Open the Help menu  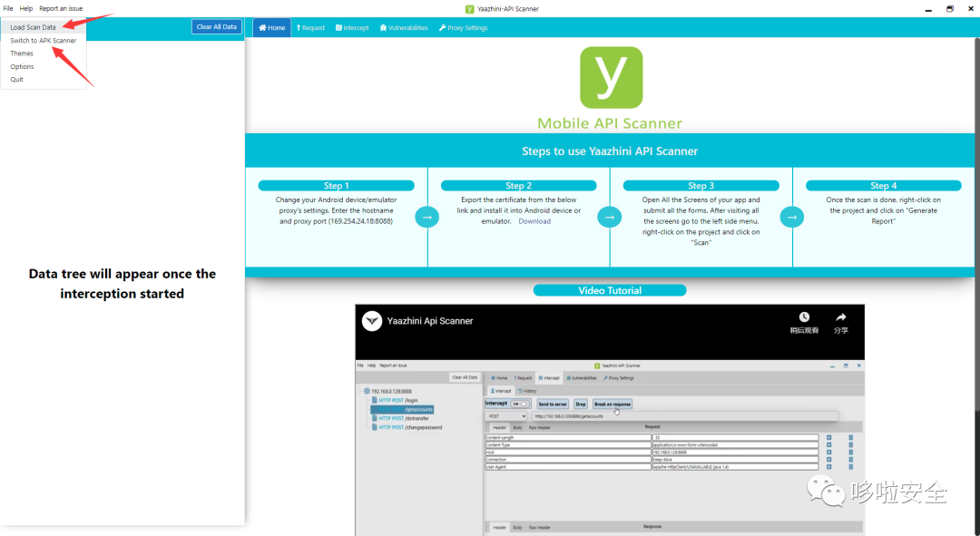tap(25, 9)
